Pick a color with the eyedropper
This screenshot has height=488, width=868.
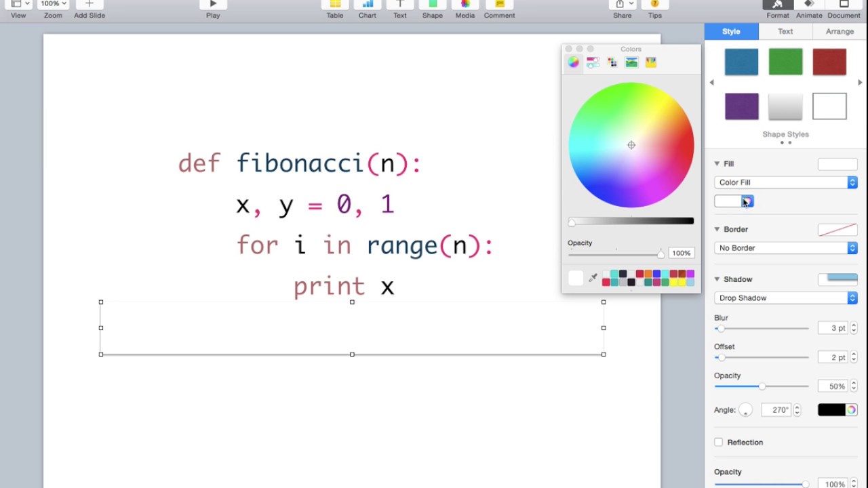pyautogui.click(x=593, y=278)
